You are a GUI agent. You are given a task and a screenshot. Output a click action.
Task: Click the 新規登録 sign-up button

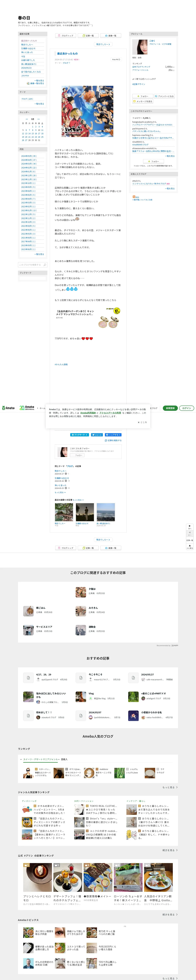point(170,408)
